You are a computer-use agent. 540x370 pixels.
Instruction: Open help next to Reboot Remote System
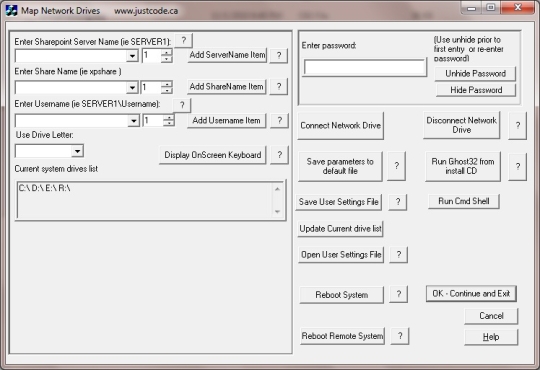tap(400, 336)
